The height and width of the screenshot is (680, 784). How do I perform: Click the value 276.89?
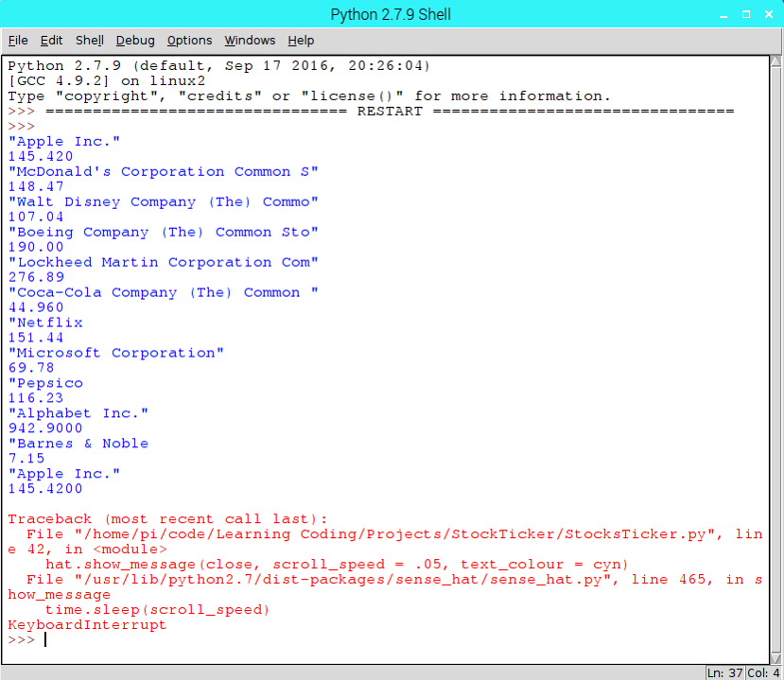36,277
